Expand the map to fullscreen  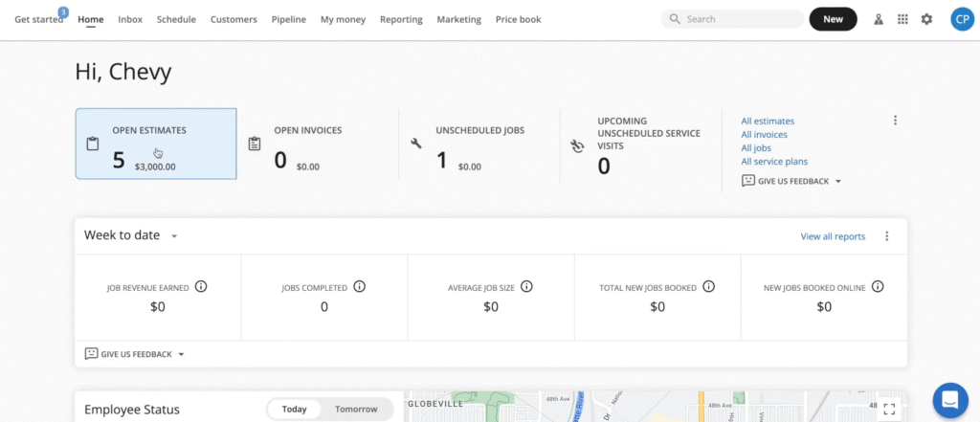point(889,409)
